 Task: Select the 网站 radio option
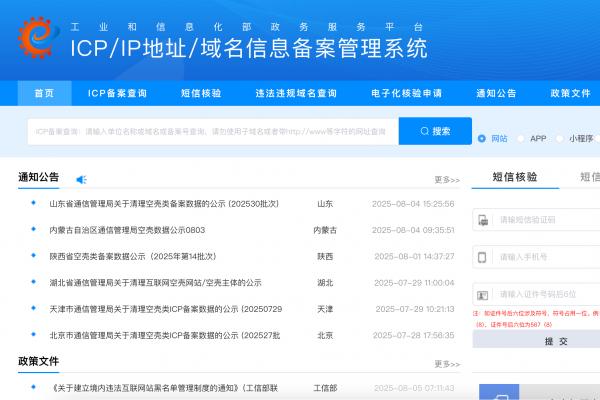pyautogui.click(x=481, y=139)
